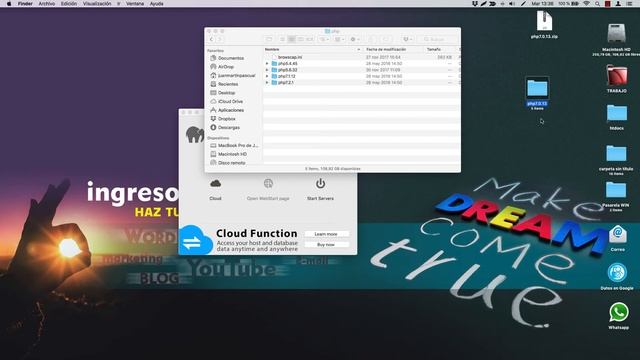Expand the php5.4.45 folder

267,64
